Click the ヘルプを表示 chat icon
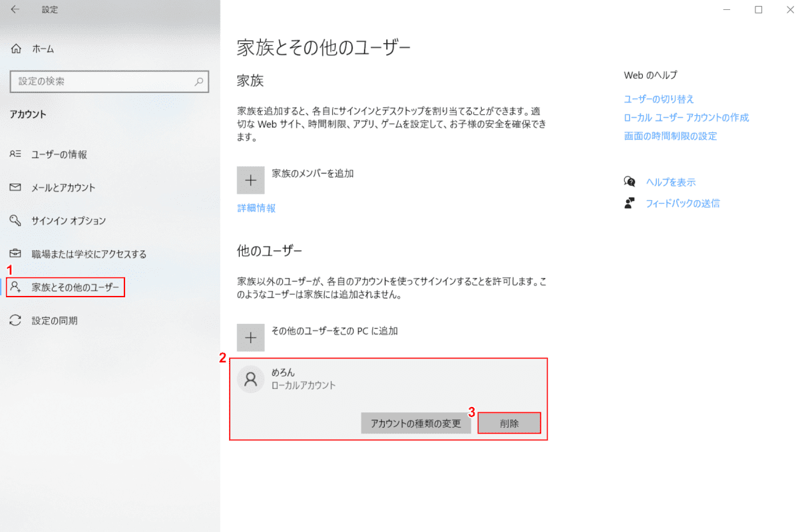Screen dimensions: 804x532 pos(630,182)
